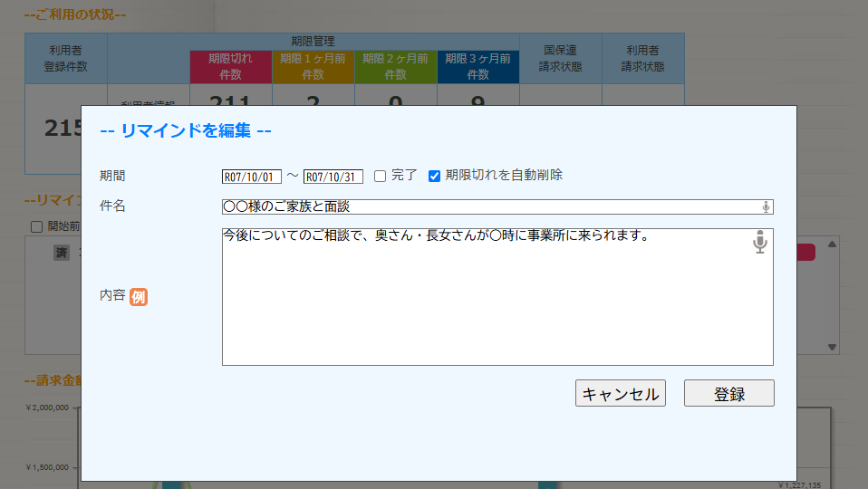This screenshot has width=868, height=489.
Task: Toggle the 完了 checkbox
Action: tap(381, 176)
